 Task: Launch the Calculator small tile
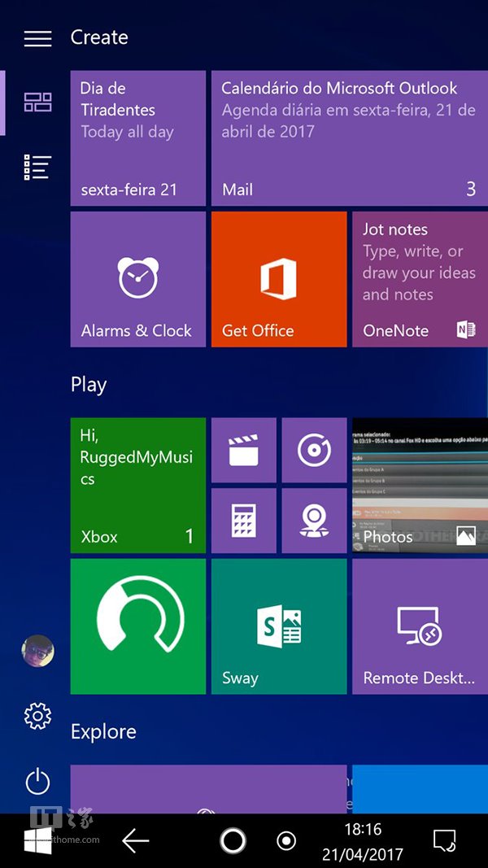coord(243,521)
